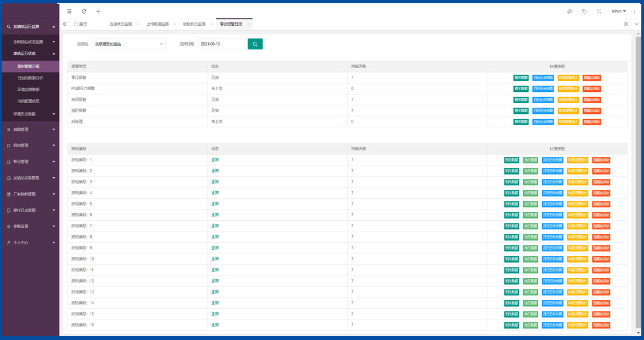Screen dimensions: 644x340
Task: Go to the 首页 home tab
Action: (x=80, y=24)
